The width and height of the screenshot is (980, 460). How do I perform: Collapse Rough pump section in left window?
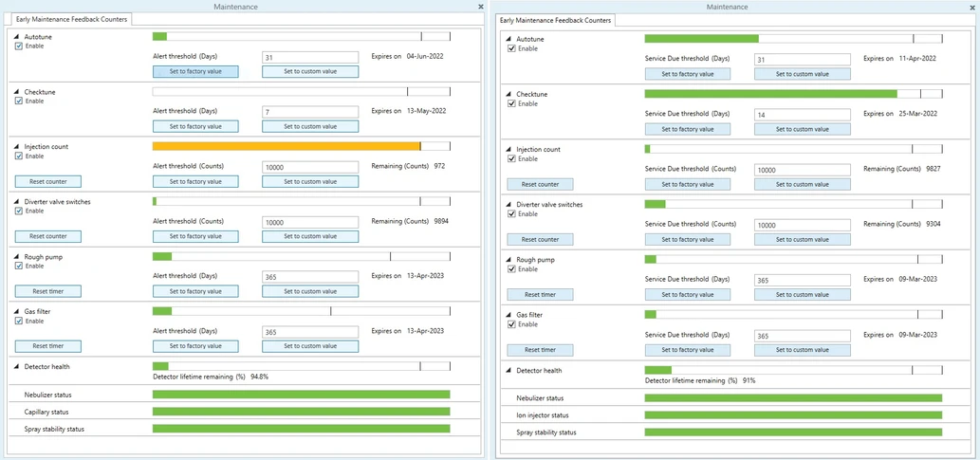click(x=16, y=257)
